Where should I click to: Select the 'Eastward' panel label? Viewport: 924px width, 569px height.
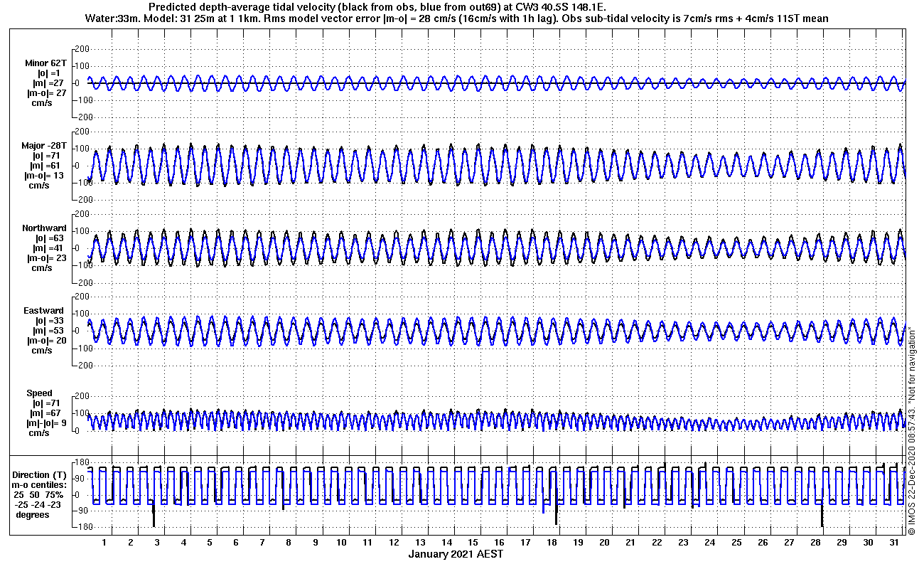coord(44,311)
